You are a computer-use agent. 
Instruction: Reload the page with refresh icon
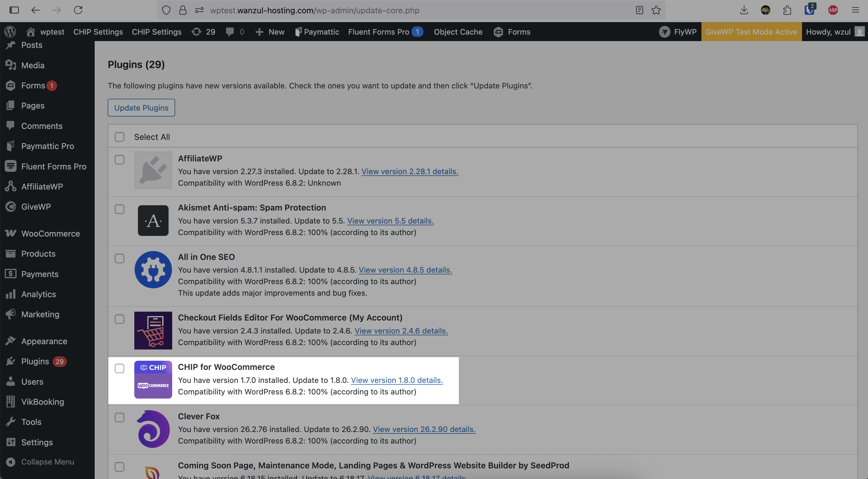[78, 10]
